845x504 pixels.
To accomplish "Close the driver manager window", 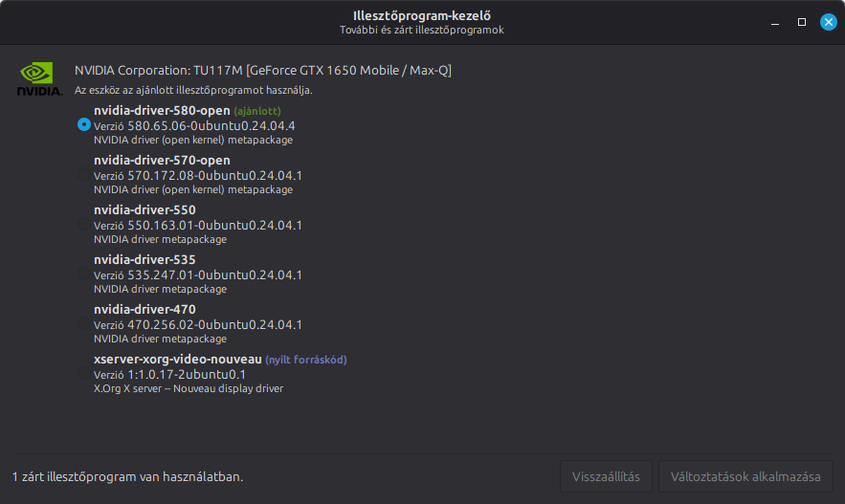I will tap(829, 22).
